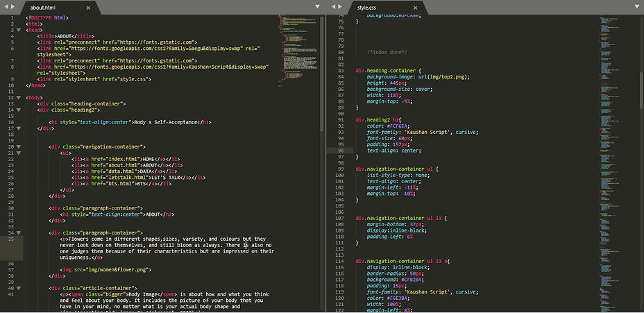Open tab list dropdown of about.html pane
The height and width of the screenshot is (313, 644).
[x=317, y=6]
